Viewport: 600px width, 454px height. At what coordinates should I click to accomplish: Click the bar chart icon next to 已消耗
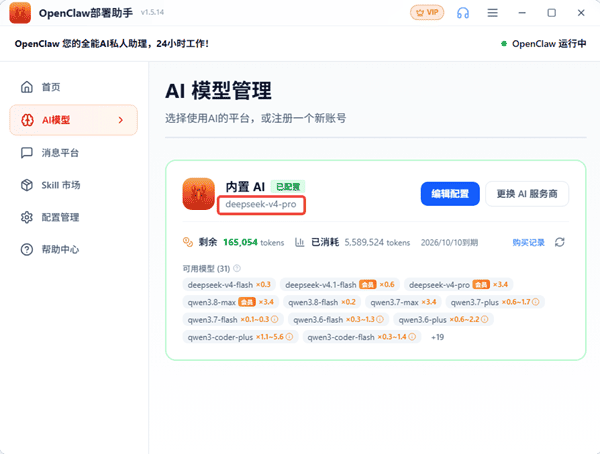299,242
